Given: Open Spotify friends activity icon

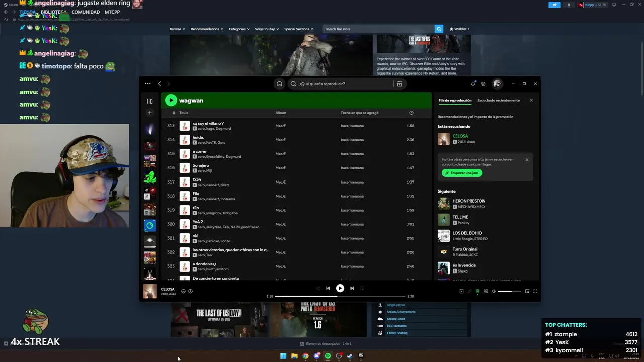Looking at the screenshot, I should 483,84.
